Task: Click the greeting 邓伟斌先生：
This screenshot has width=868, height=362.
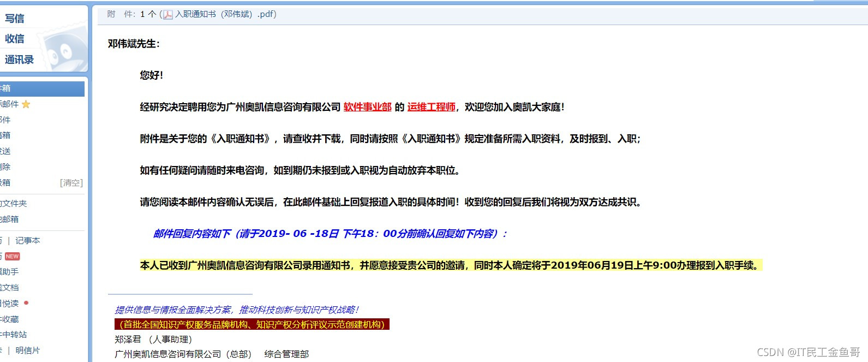Action: click(x=134, y=44)
